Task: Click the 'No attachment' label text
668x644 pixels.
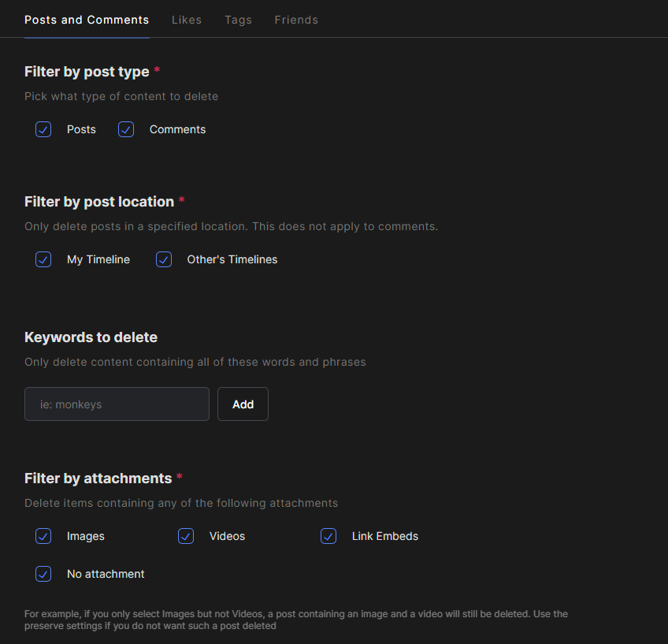Action: tap(106, 574)
